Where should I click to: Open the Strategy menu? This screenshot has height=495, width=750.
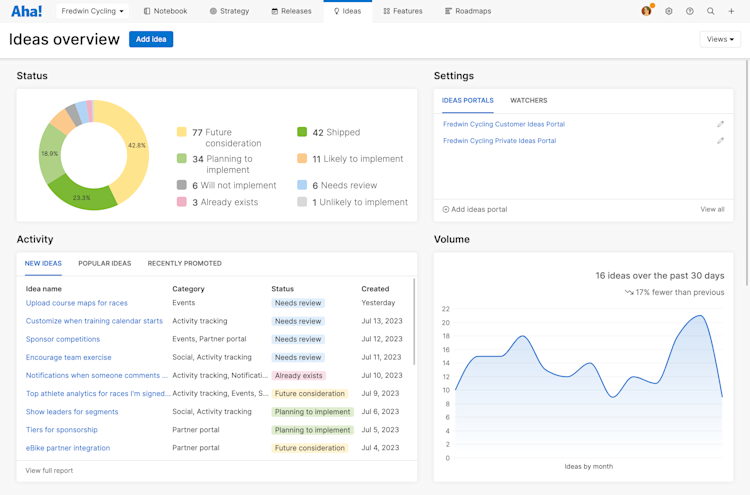tap(230, 11)
